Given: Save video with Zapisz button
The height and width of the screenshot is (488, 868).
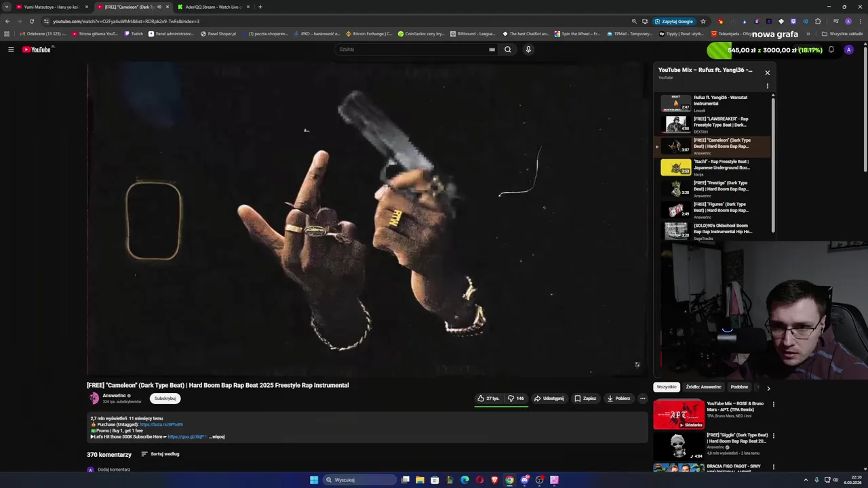Looking at the screenshot, I should 585,399.
